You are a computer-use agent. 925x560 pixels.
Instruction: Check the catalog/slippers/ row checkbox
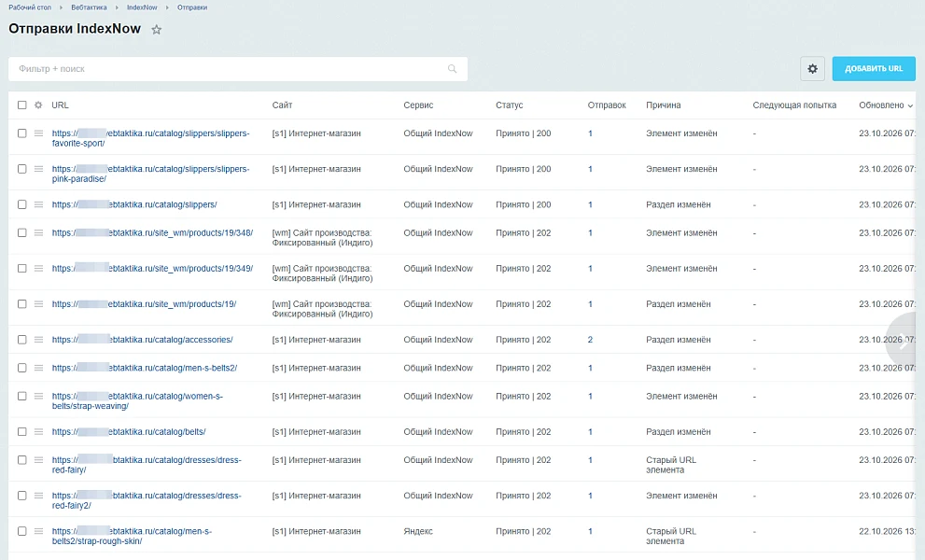pyautogui.click(x=21, y=204)
